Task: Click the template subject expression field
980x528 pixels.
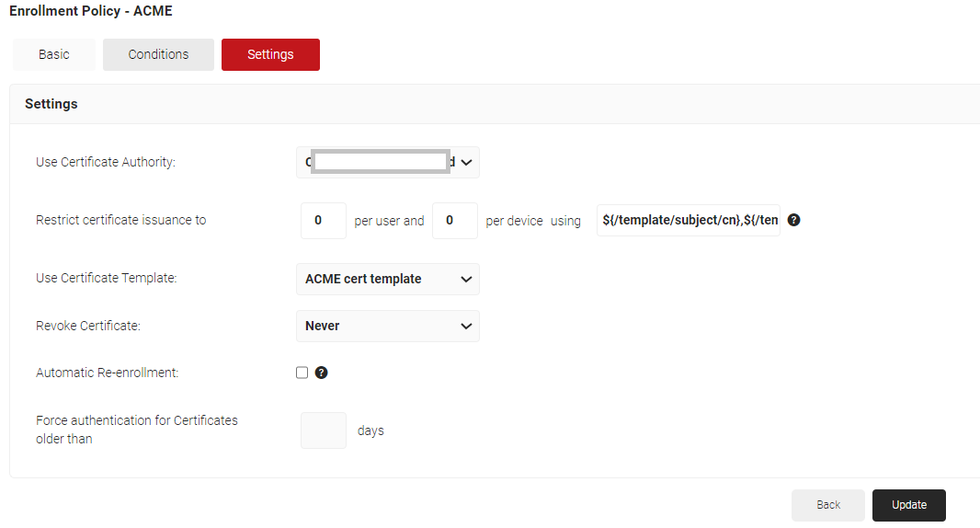Action: [x=688, y=221]
